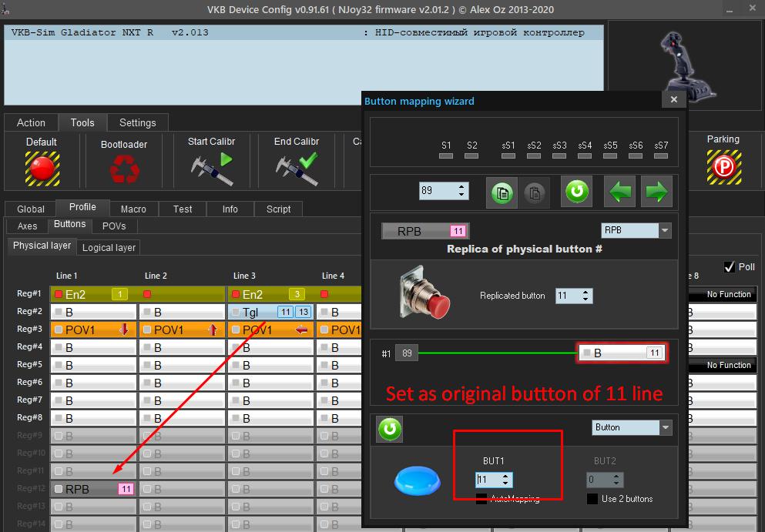
Task: Close the Button mapping wizard
Action: pyautogui.click(x=674, y=99)
